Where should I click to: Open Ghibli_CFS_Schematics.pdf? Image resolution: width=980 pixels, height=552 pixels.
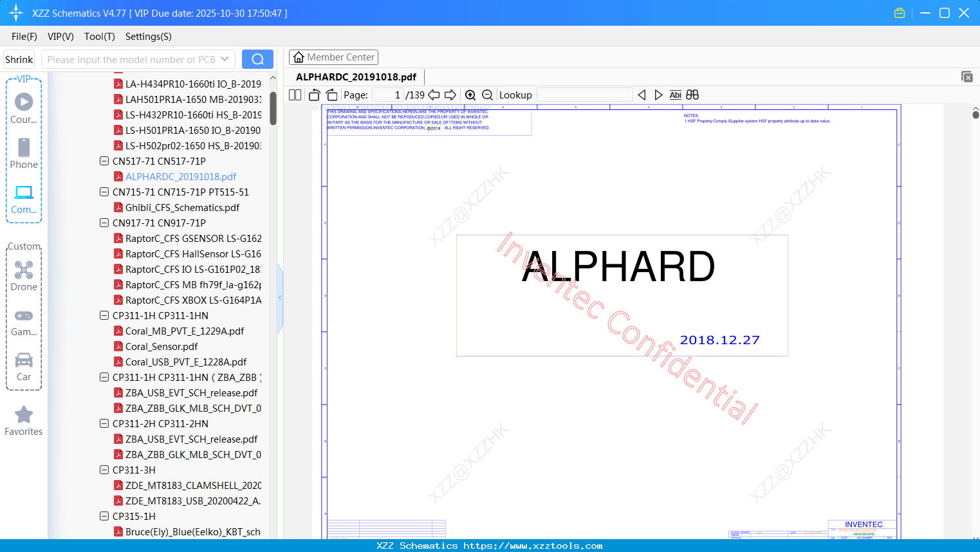coord(182,207)
